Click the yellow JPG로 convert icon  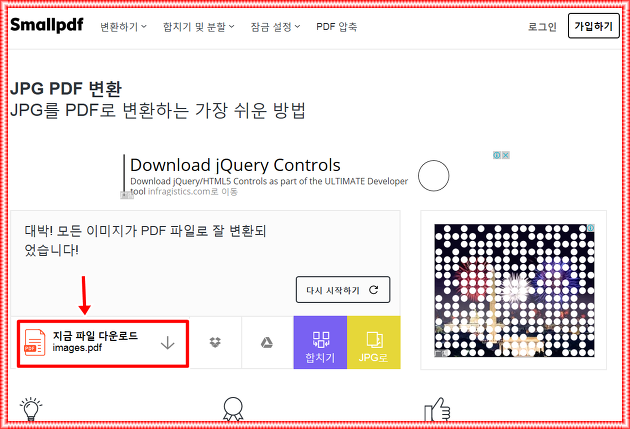[x=374, y=342]
